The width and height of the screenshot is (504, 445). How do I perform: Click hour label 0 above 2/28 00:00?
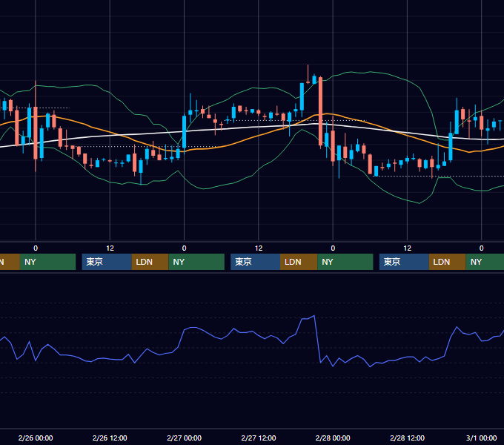click(333, 248)
